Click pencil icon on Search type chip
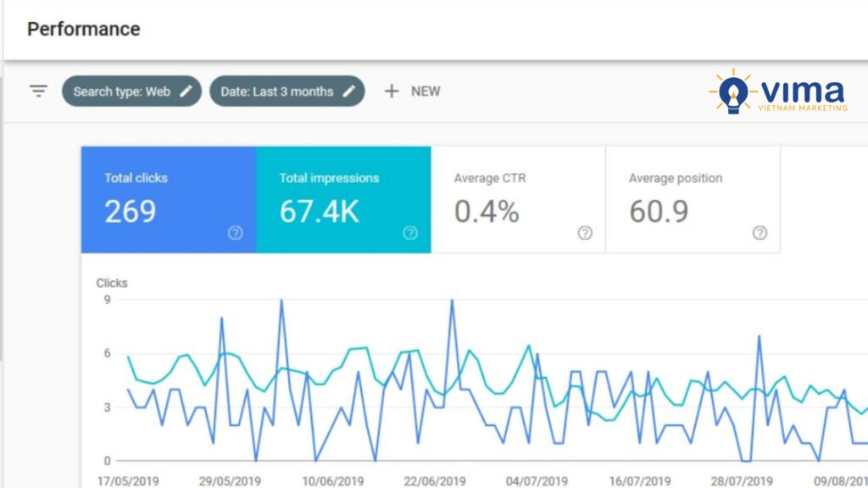 (x=186, y=91)
